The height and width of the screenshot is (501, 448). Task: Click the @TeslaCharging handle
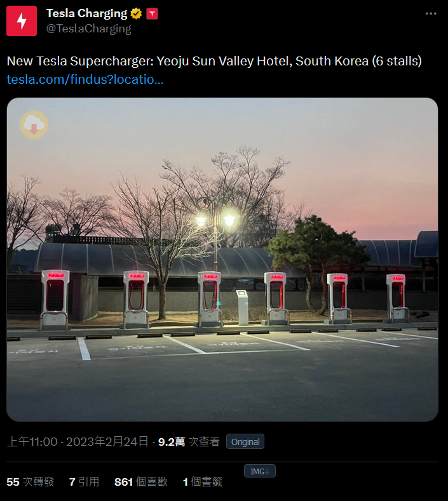[x=88, y=29]
